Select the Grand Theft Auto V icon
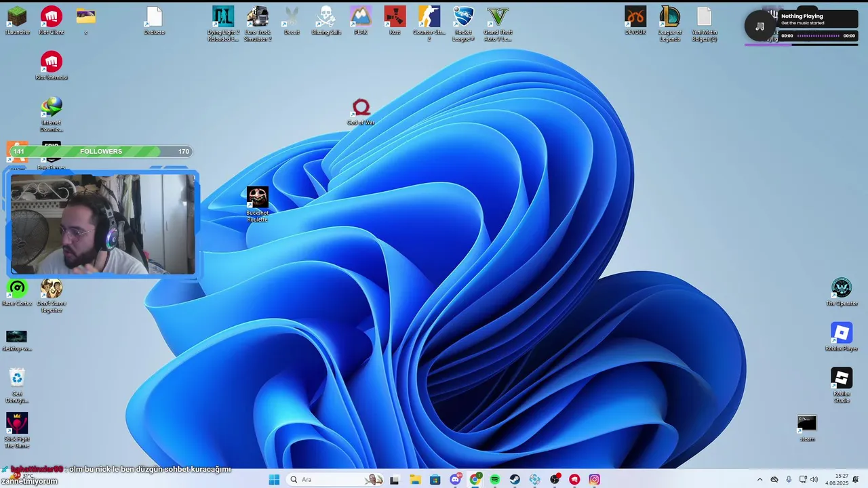Viewport: 868px width, 488px height. click(498, 24)
